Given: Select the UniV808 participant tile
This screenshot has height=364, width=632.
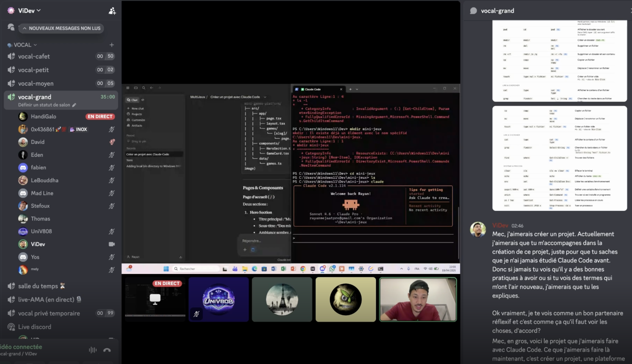Looking at the screenshot, I should [219, 299].
